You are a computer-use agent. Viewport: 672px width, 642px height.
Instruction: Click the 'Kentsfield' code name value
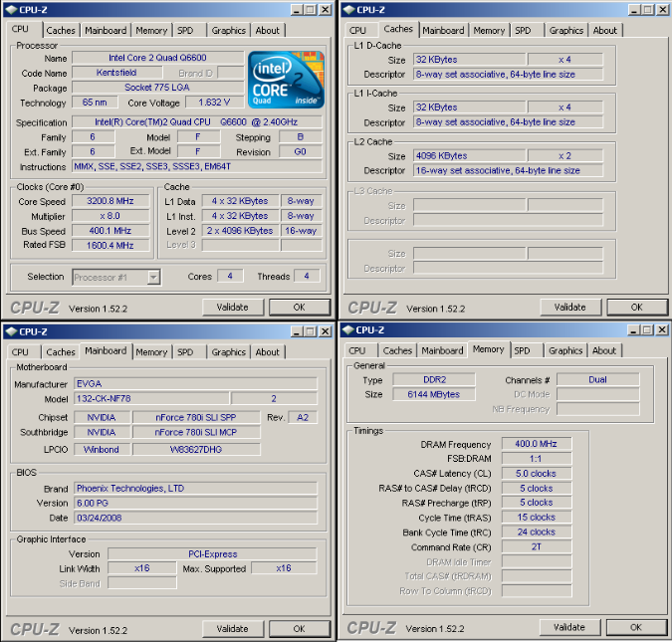116,73
